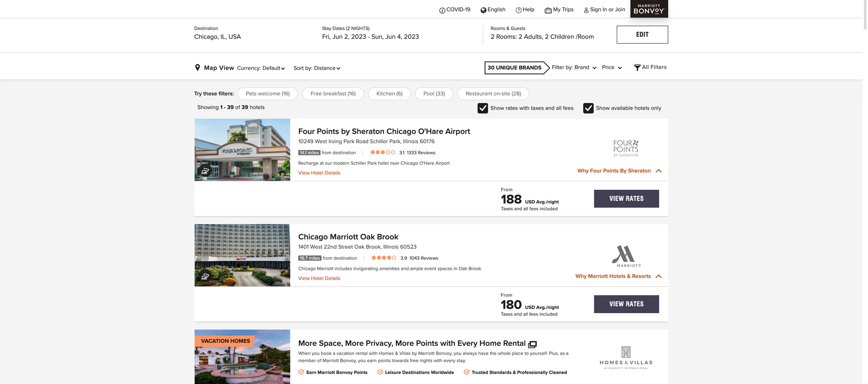Viewport: 868px width, 384px height.
Task: Open the Marriott Bonvoy logo
Action: 649,9
